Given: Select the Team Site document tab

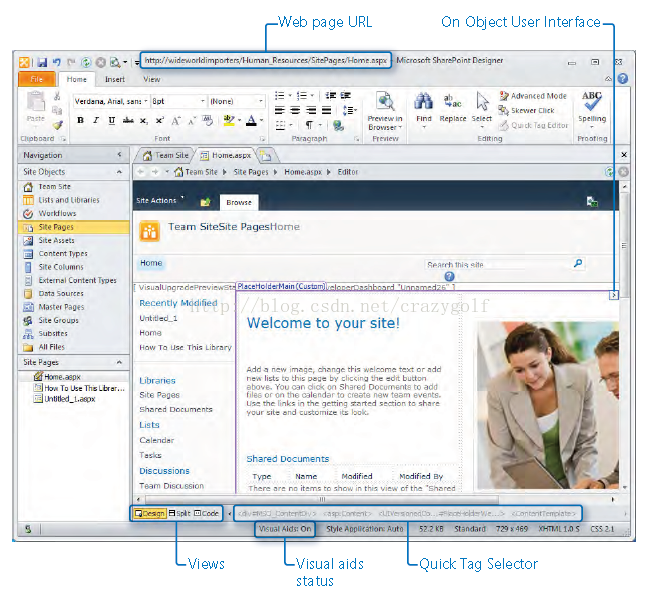Looking at the screenshot, I should 165,156.
